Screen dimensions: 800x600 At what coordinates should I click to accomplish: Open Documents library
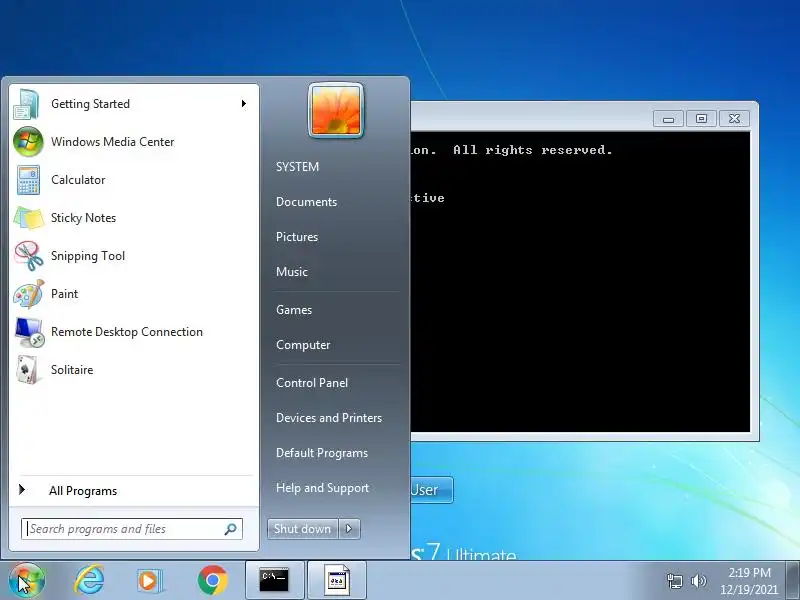pyautogui.click(x=307, y=202)
